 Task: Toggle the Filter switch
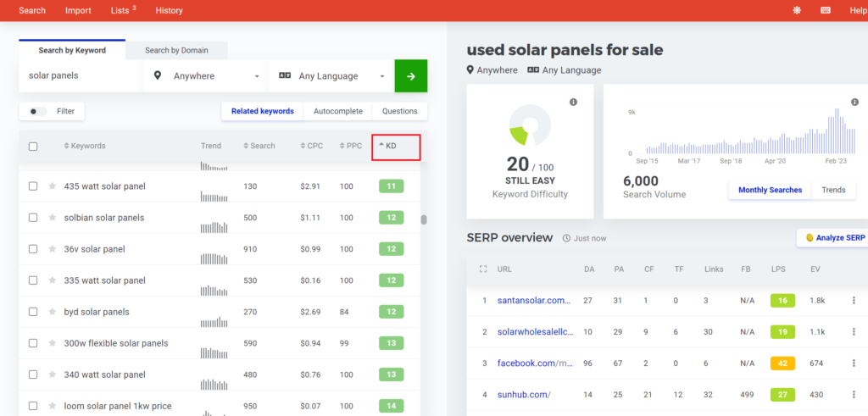(37, 111)
